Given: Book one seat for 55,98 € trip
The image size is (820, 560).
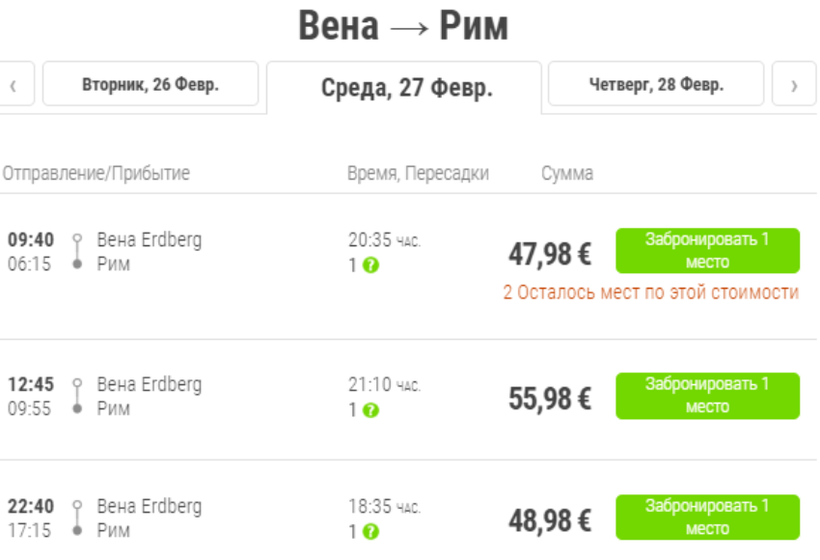Looking at the screenshot, I should (x=707, y=396).
